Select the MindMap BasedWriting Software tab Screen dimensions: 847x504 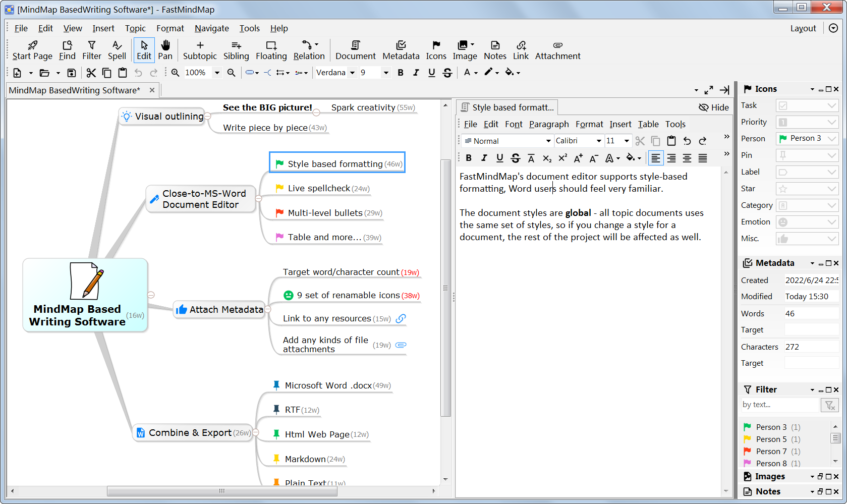tap(75, 90)
